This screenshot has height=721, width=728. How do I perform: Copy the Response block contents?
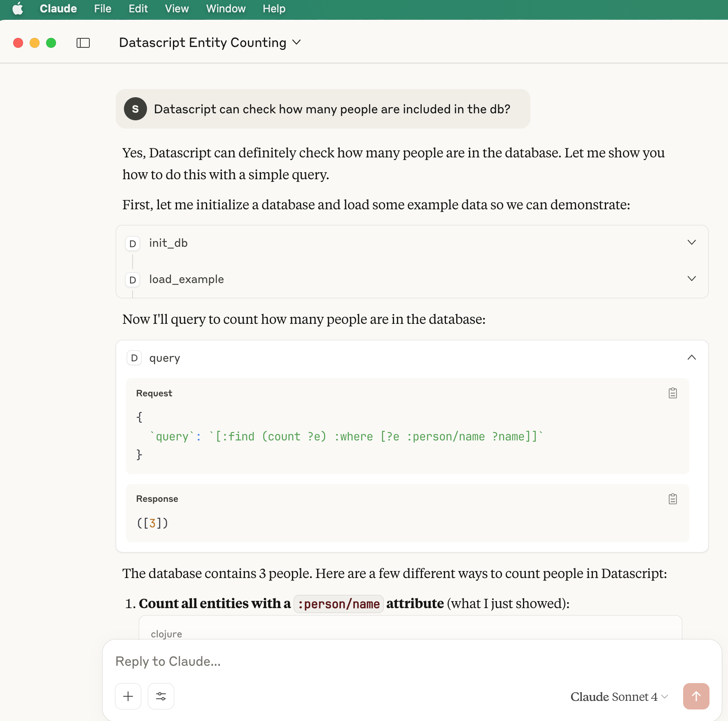(673, 499)
